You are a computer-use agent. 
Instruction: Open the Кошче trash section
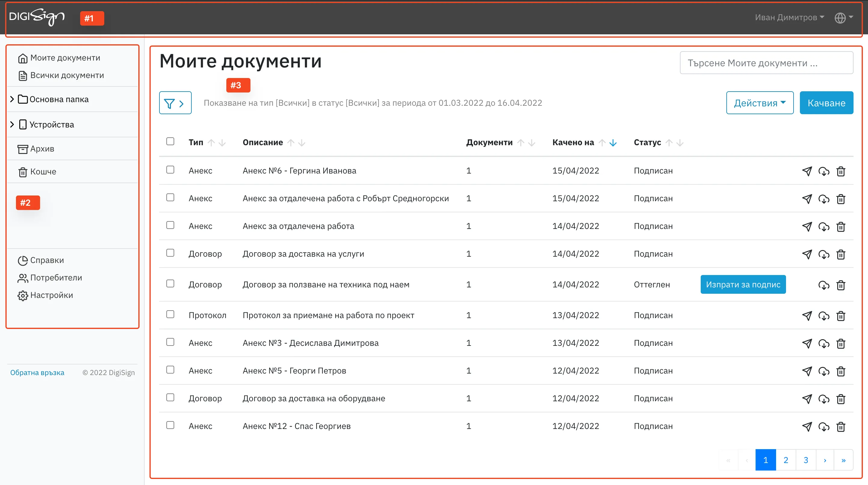37,172
